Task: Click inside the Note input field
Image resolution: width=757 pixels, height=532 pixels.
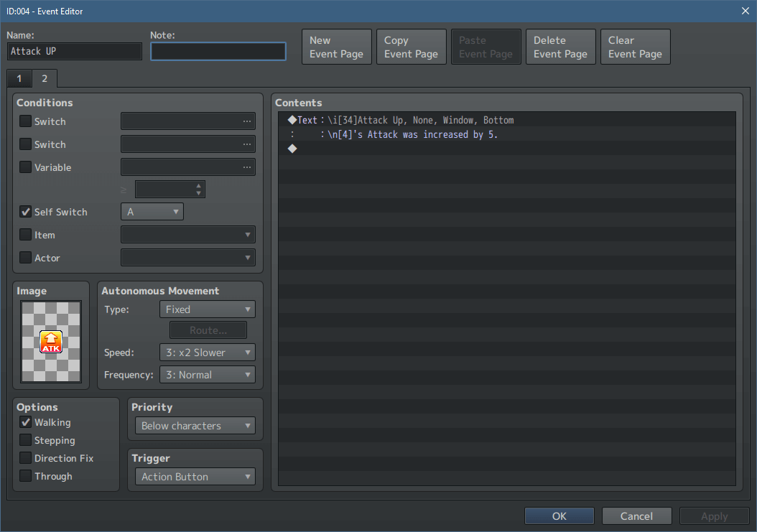Action: (x=218, y=52)
